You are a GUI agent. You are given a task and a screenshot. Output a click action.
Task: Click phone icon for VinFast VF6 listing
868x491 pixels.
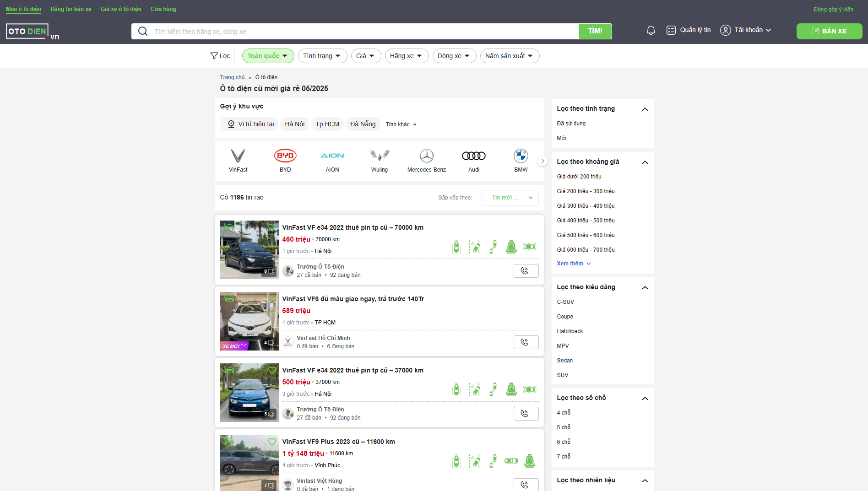526,342
